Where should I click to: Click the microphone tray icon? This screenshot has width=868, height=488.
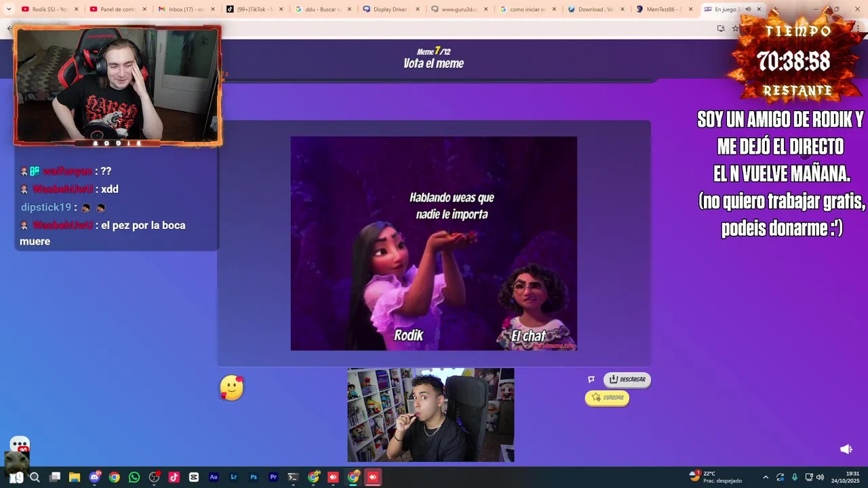pyautogui.click(x=795, y=477)
